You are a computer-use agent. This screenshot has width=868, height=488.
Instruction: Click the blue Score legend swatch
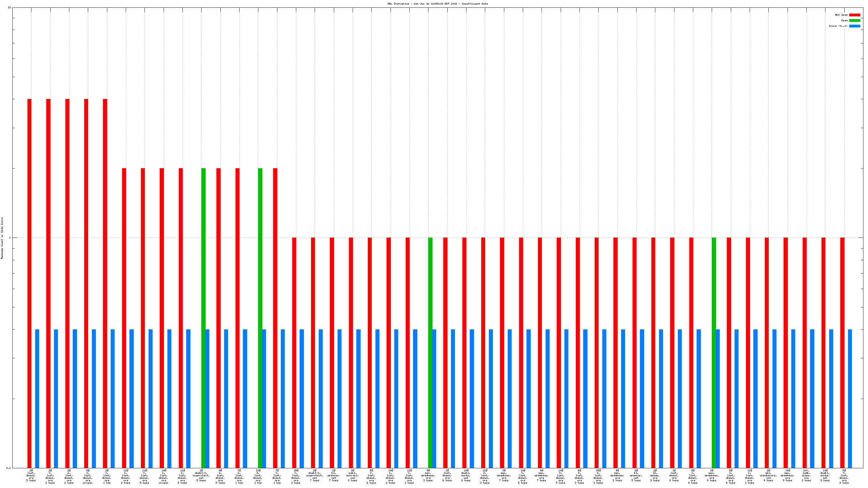point(854,26)
